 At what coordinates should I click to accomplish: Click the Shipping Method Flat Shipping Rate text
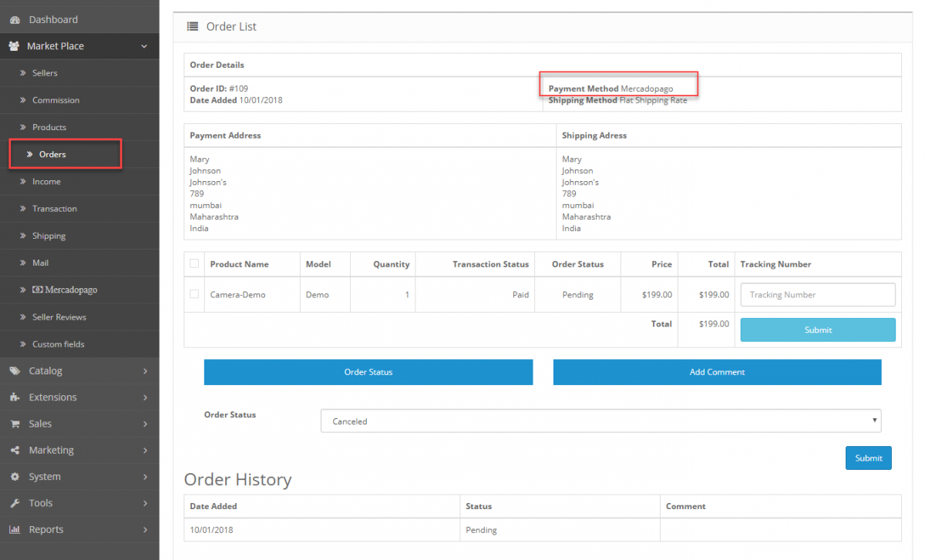(x=617, y=100)
